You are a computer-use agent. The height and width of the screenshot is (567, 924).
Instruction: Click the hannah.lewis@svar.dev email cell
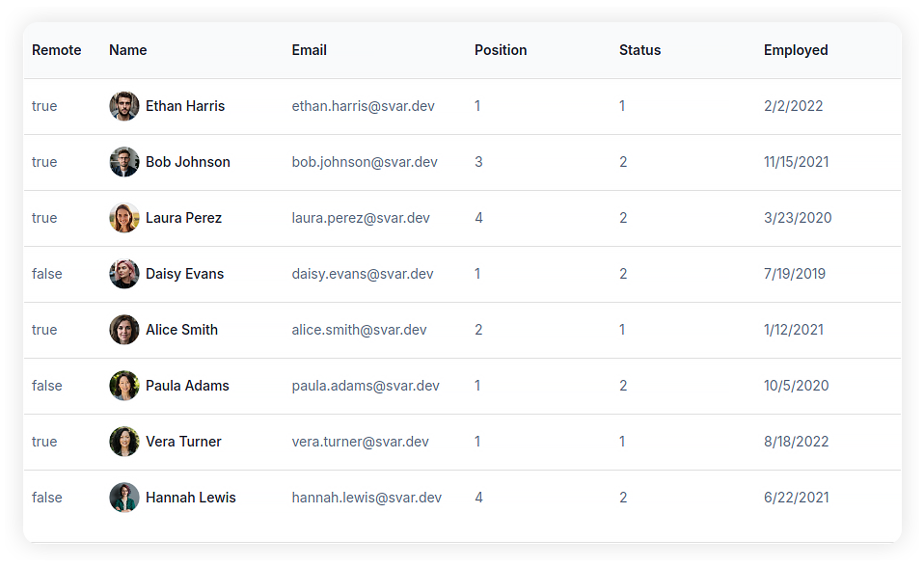(367, 498)
